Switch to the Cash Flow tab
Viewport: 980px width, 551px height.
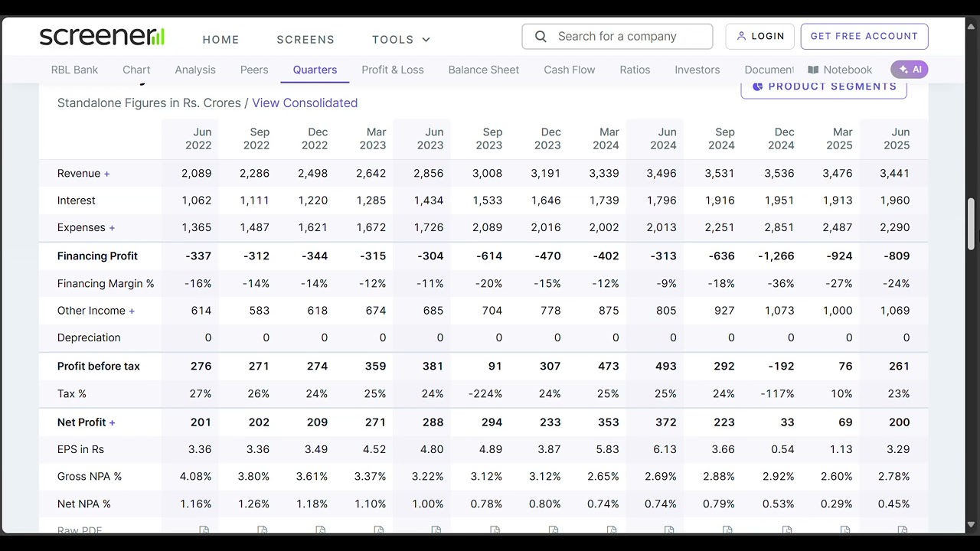[570, 70]
